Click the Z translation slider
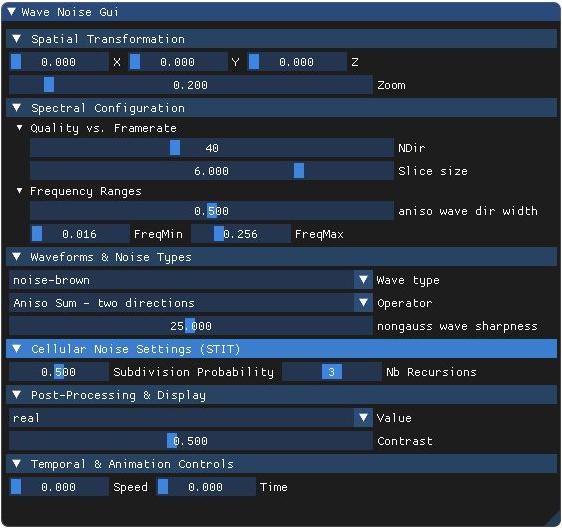 [x=297, y=62]
